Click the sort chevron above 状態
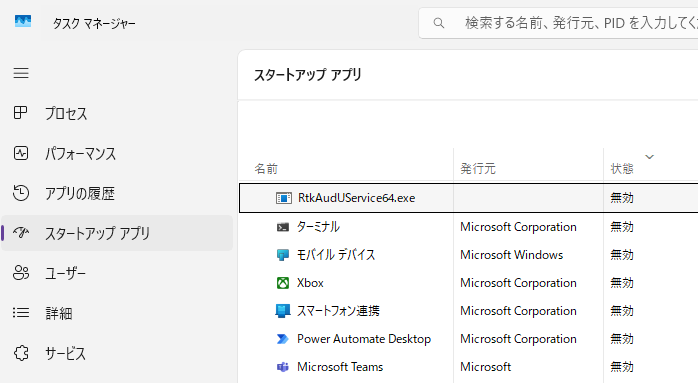The width and height of the screenshot is (698, 383). pyautogui.click(x=649, y=157)
